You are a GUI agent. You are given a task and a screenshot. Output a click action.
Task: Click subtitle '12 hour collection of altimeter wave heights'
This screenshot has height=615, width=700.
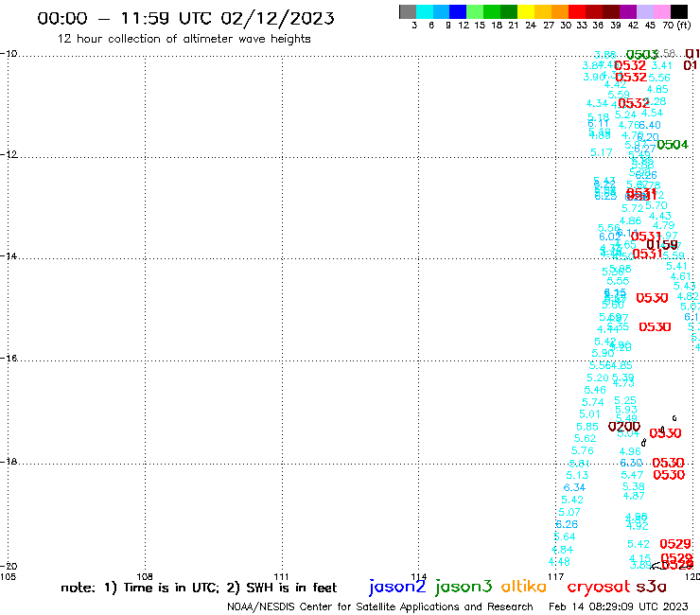tap(184, 39)
